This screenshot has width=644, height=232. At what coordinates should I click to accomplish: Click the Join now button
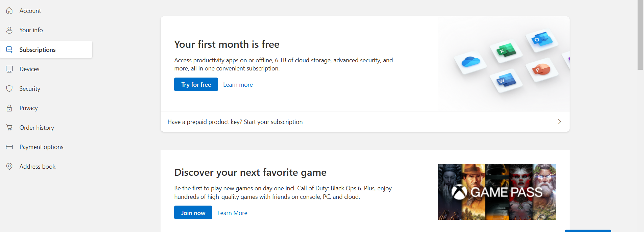193,212
